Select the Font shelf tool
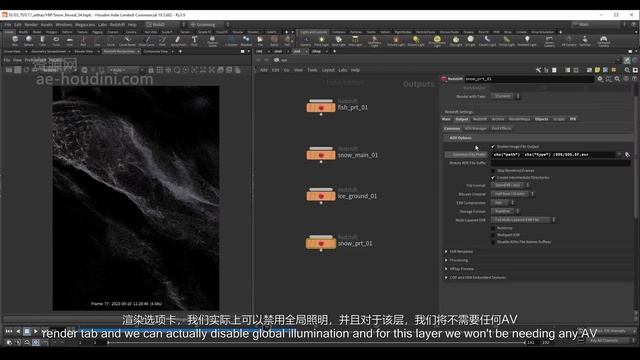The width and height of the screenshot is (640, 360). click(x=194, y=40)
